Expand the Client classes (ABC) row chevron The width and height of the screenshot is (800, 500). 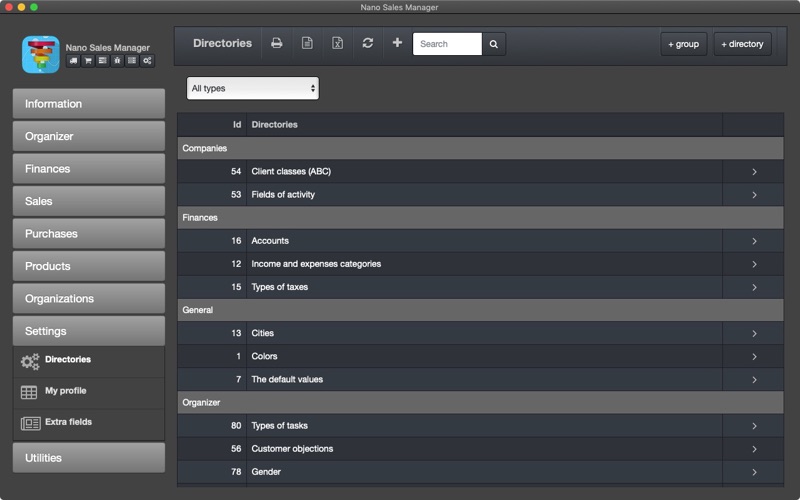coord(754,172)
